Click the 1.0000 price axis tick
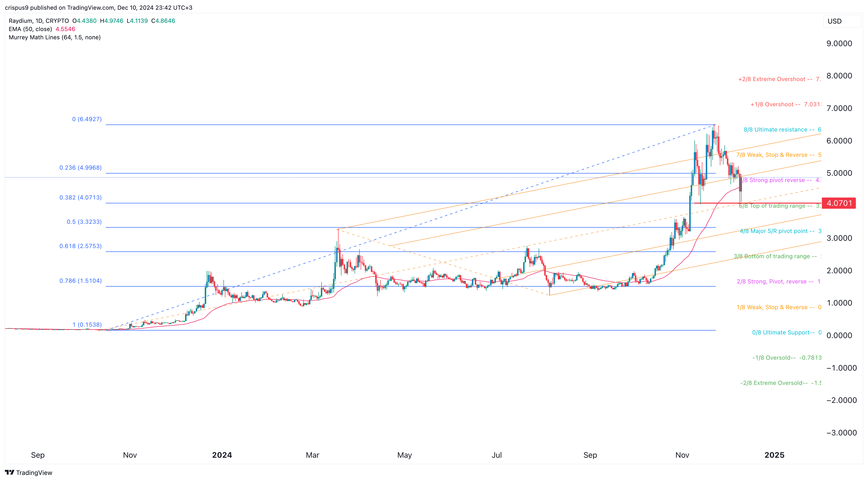Image resolution: width=868 pixels, height=481 pixels. coord(839,303)
